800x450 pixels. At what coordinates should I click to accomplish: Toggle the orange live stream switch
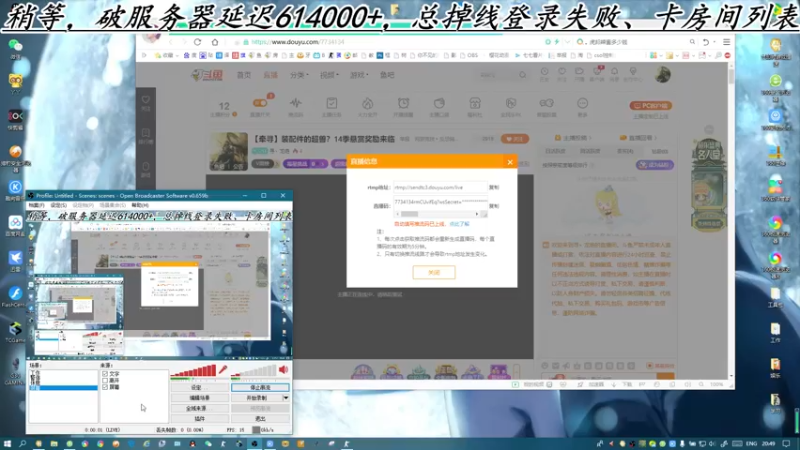point(260,104)
